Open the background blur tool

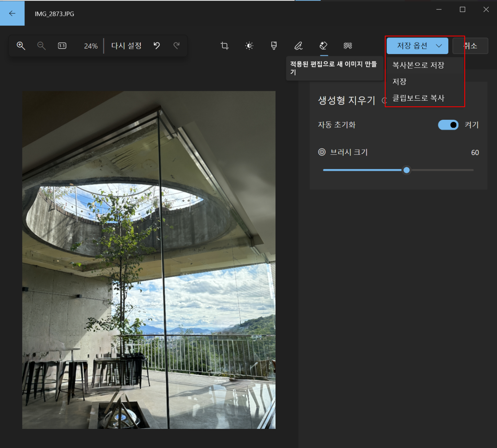(348, 46)
